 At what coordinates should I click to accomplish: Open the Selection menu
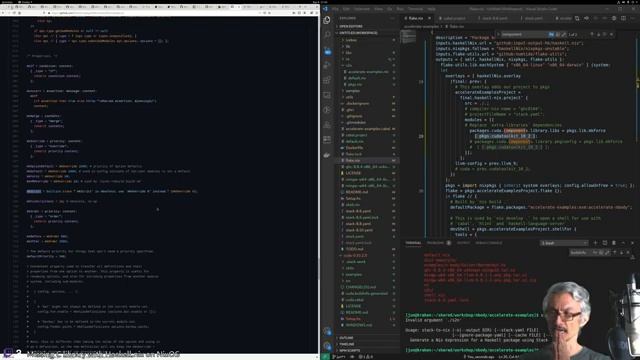coord(362,9)
